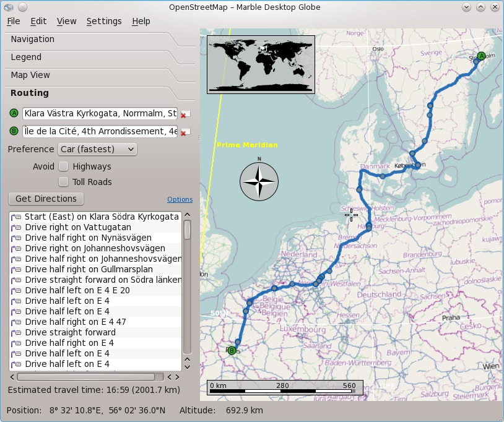Open the View menu

tap(66, 21)
